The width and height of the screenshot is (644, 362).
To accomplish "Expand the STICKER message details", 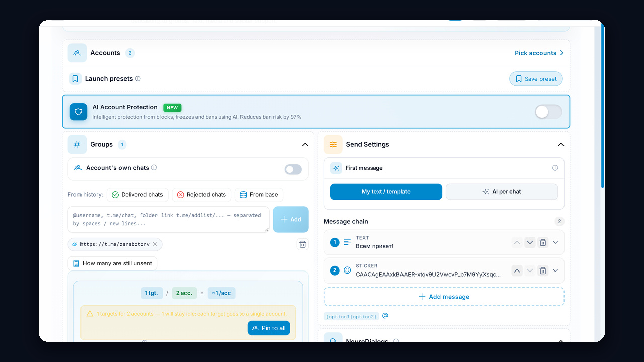I will (555, 270).
